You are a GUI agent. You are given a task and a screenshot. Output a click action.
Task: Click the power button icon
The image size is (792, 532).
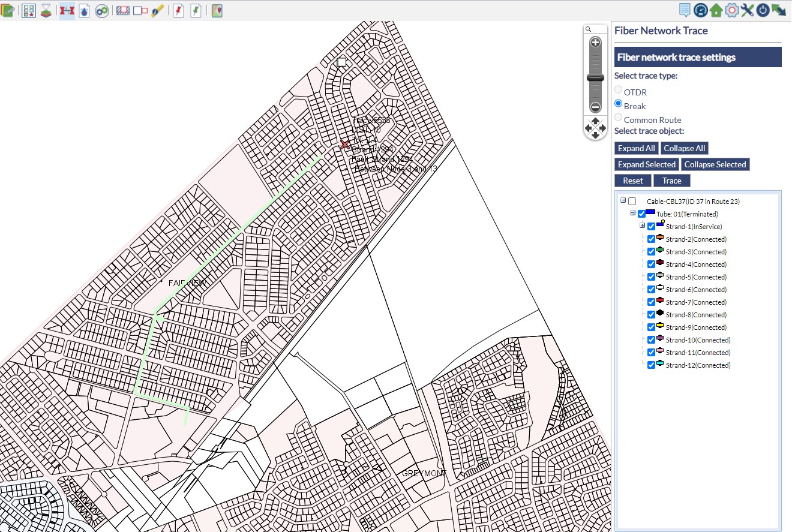click(763, 10)
